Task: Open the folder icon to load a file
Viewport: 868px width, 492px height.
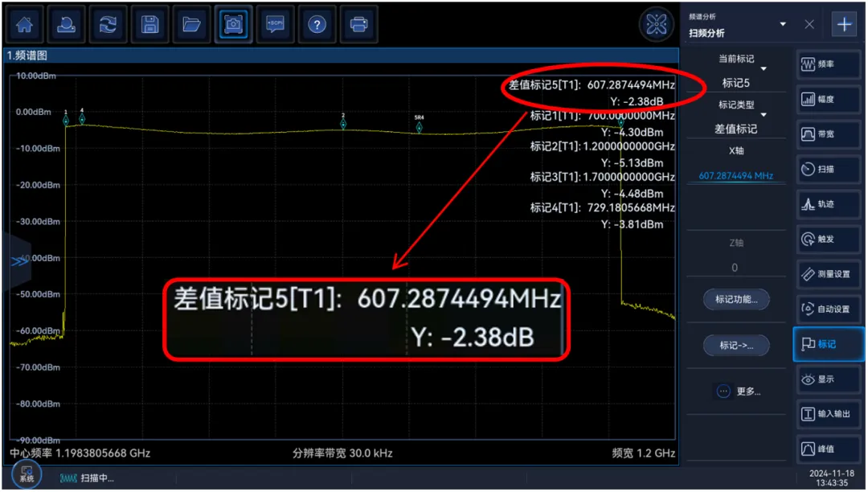Action: coord(191,25)
